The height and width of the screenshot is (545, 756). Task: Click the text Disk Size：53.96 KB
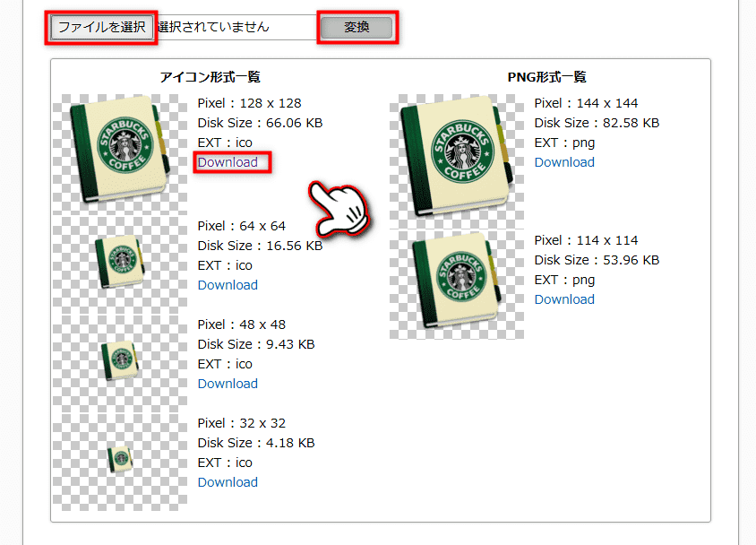tap(597, 260)
